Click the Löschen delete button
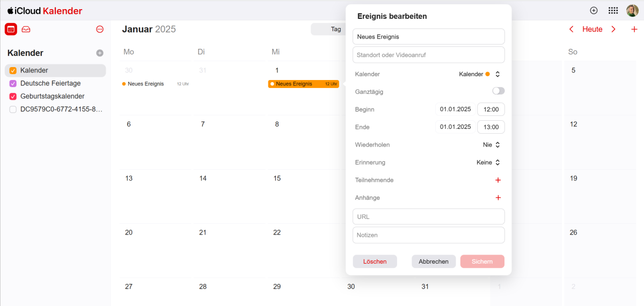This screenshot has width=644, height=306. pyautogui.click(x=375, y=261)
